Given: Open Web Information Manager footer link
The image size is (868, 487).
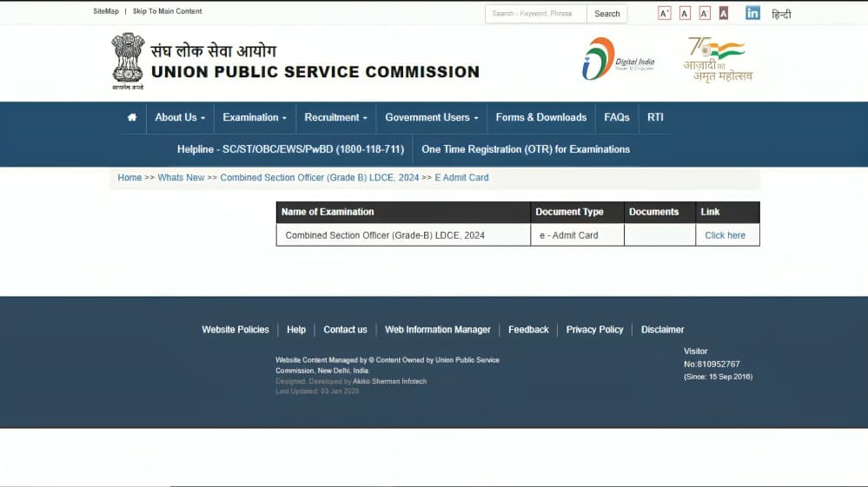Looking at the screenshot, I should (437, 330).
